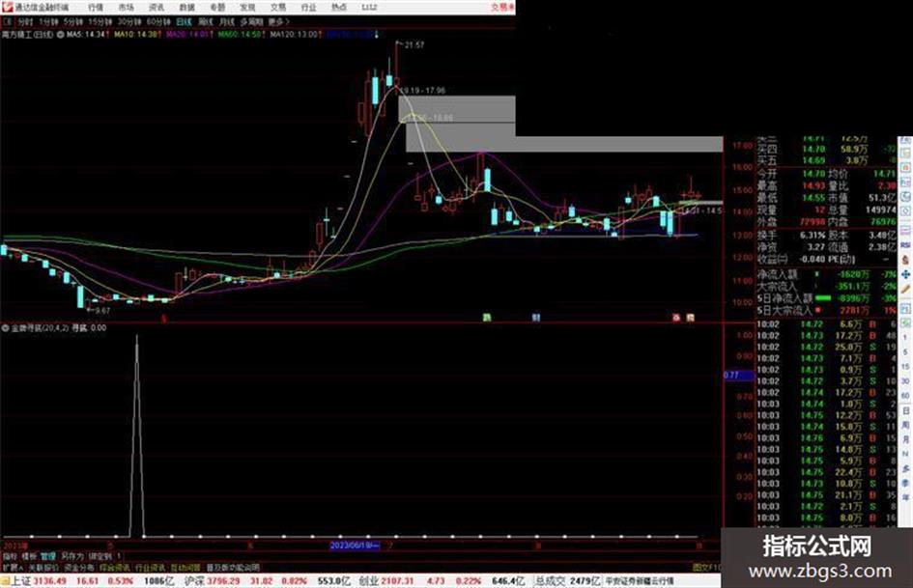Select the 周线 period tab
Image resolution: width=913 pixels, height=588 pixels.
click(x=206, y=22)
